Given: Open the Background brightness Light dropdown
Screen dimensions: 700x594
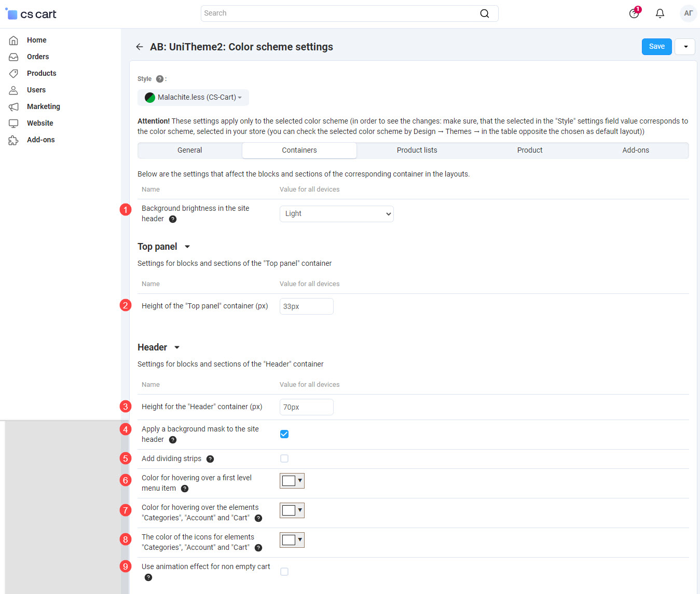Looking at the screenshot, I should point(336,214).
